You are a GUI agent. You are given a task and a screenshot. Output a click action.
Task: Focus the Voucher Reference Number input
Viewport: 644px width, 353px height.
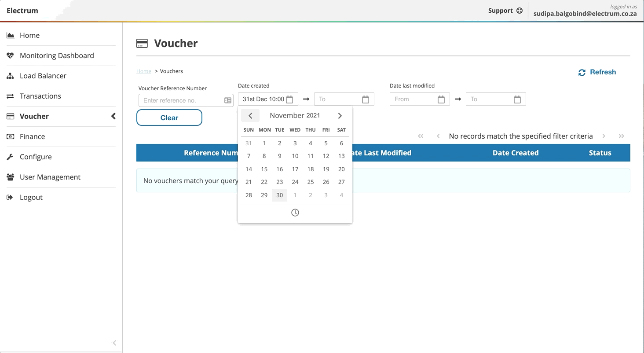pyautogui.click(x=180, y=100)
